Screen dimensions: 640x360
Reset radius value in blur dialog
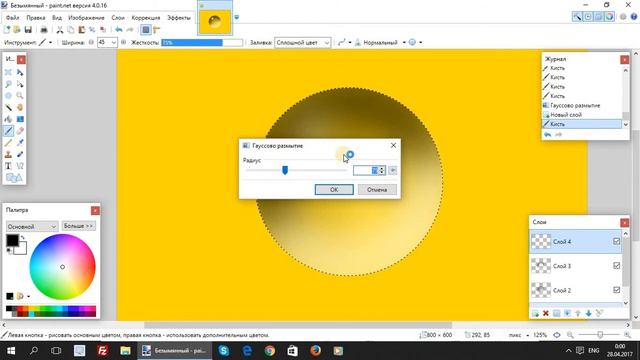tap(392, 170)
